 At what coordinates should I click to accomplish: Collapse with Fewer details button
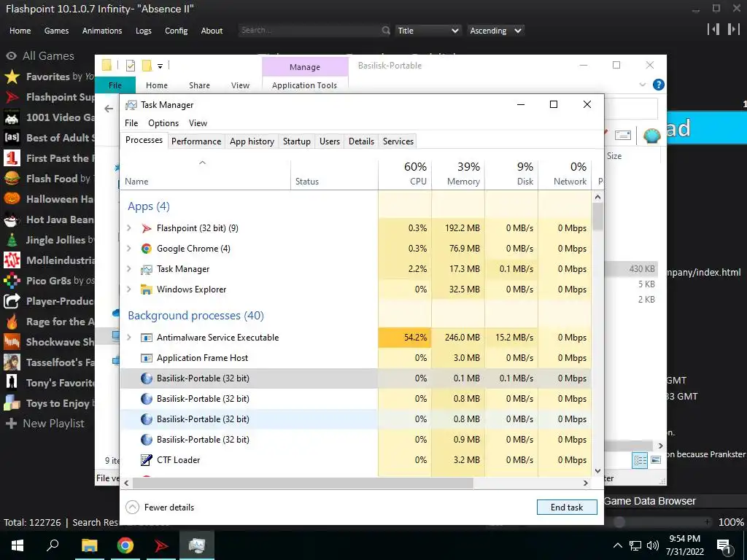[160, 507]
